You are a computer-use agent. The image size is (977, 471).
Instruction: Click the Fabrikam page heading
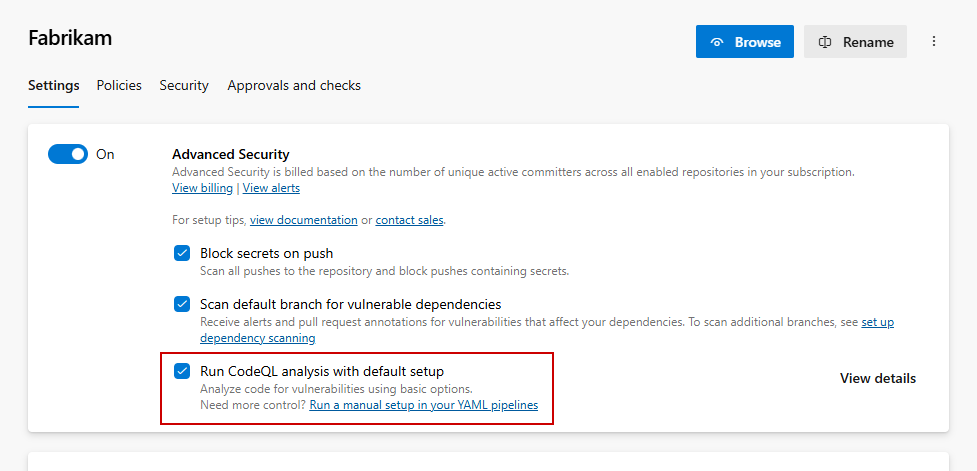coord(70,38)
